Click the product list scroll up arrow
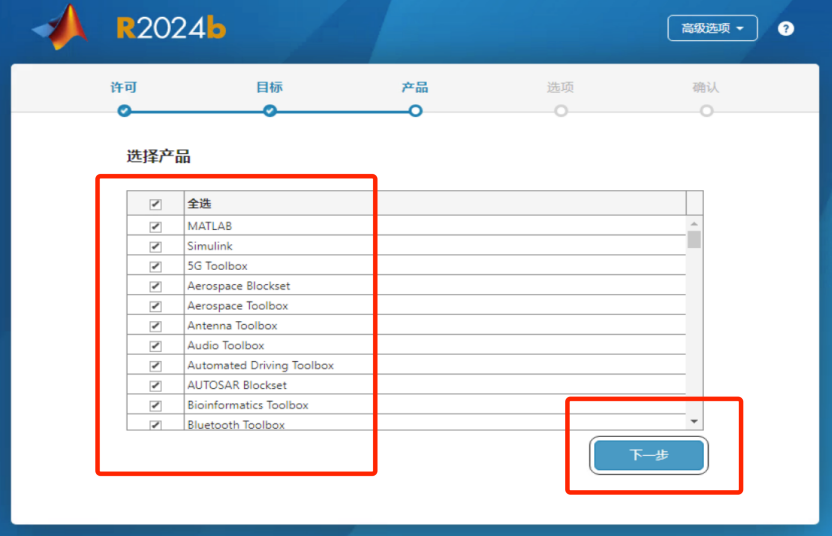832x536 pixels. tap(694, 224)
